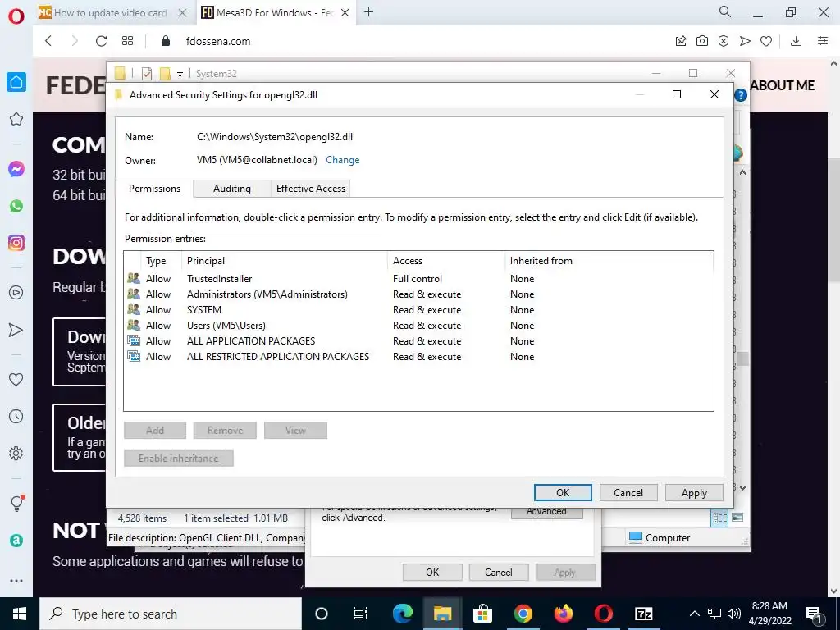Open Pinboards heart icon in sidebar
This screenshot has width=840, height=630.
coord(16,379)
